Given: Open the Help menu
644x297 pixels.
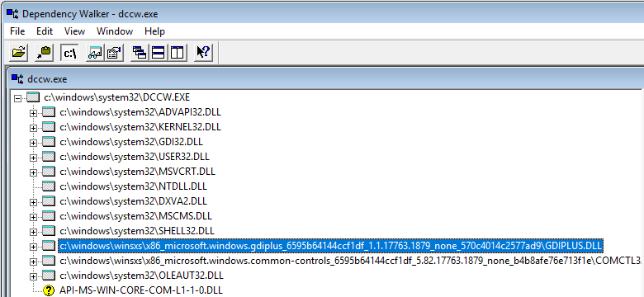Looking at the screenshot, I should [x=154, y=31].
